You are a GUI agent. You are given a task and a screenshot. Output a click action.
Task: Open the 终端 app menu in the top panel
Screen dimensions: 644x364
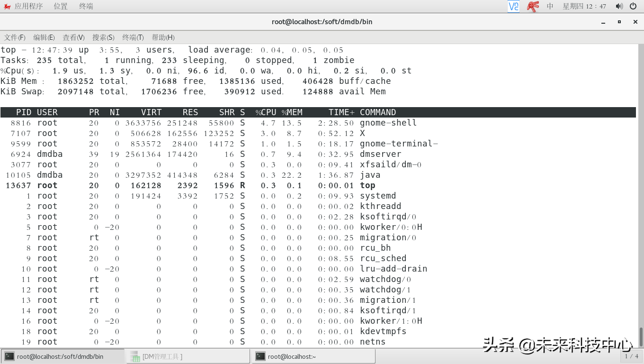click(86, 6)
